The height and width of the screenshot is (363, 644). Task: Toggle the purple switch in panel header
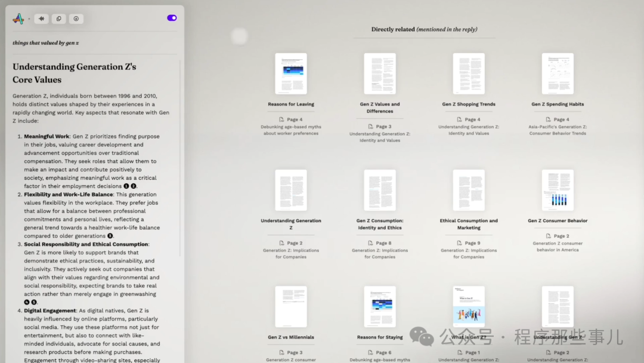(x=172, y=18)
